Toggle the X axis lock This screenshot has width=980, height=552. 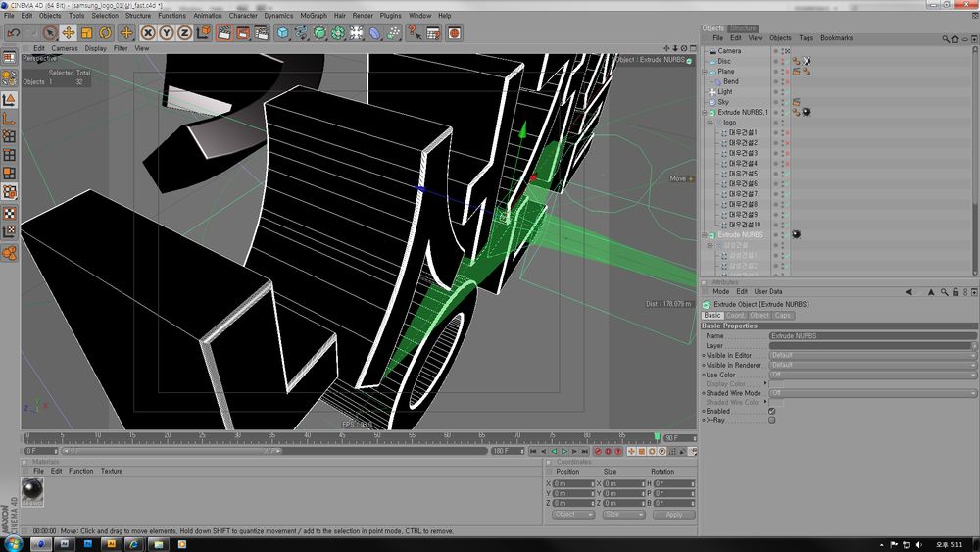148,33
